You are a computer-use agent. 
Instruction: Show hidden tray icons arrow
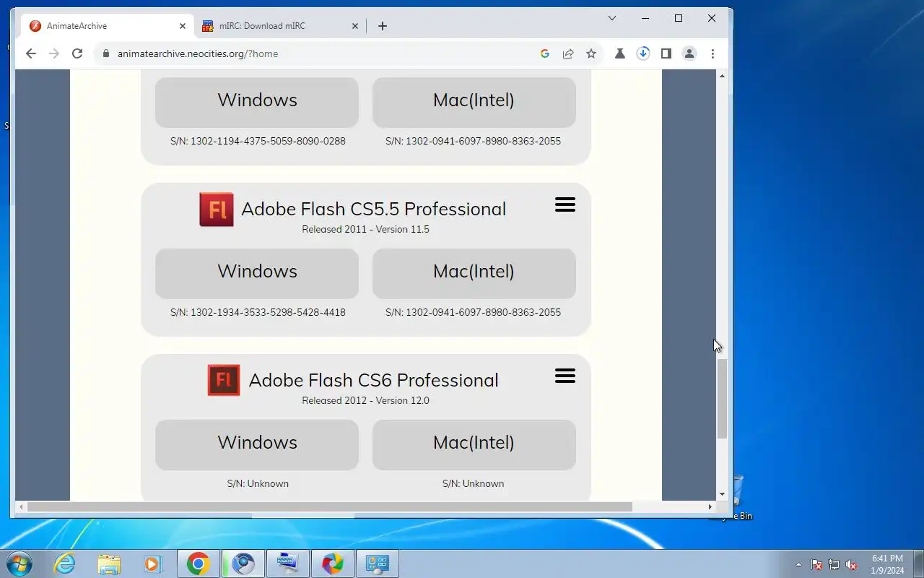[x=798, y=565]
